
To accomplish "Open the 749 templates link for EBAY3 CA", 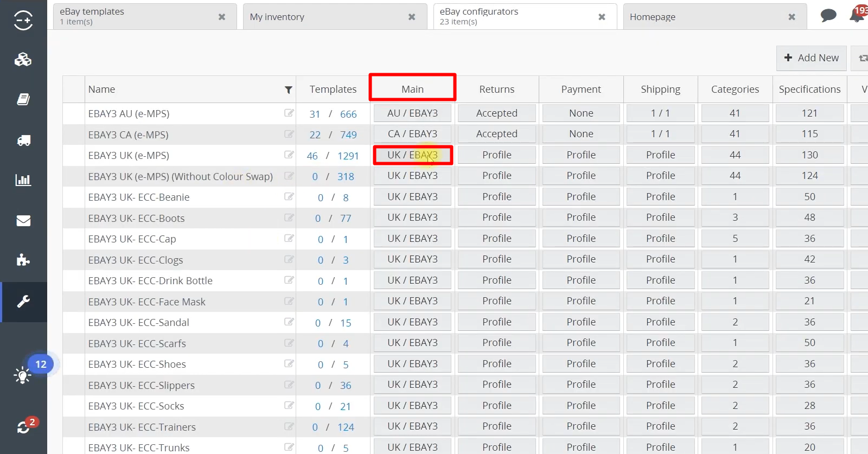I will click(348, 135).
